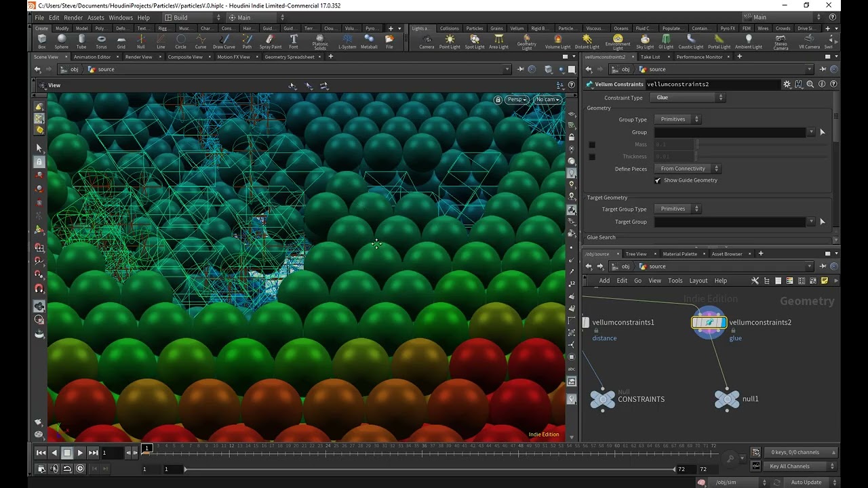Click the Target Group selection arrow
Screen dimensions: 868x488
tap(823, 222)
